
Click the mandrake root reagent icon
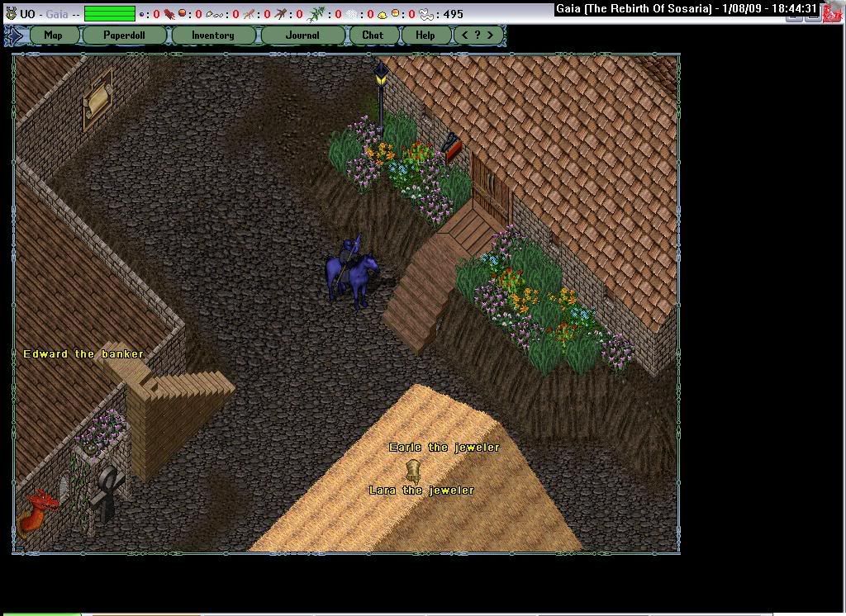281,14
